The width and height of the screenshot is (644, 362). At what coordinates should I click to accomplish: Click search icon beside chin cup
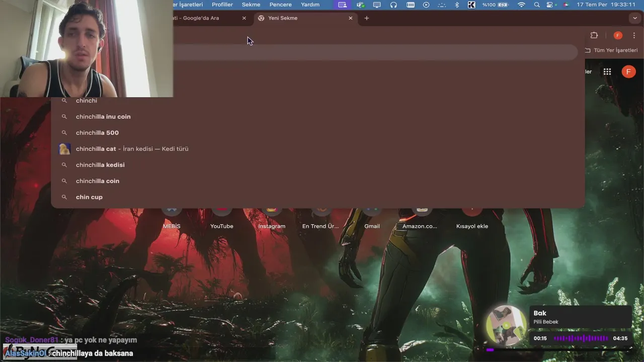tap(64, 197)
